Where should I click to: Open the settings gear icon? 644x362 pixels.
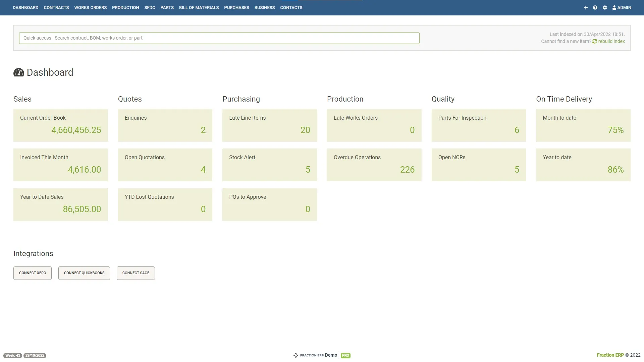point(605,7)
